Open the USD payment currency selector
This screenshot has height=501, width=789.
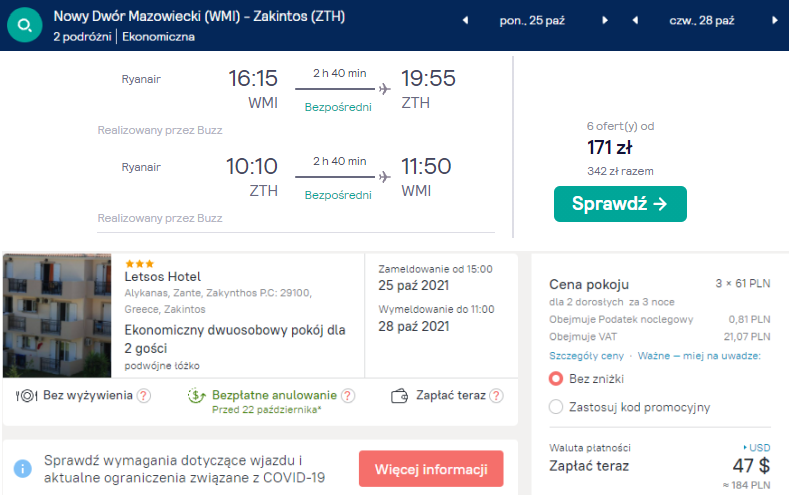point(757,447)
